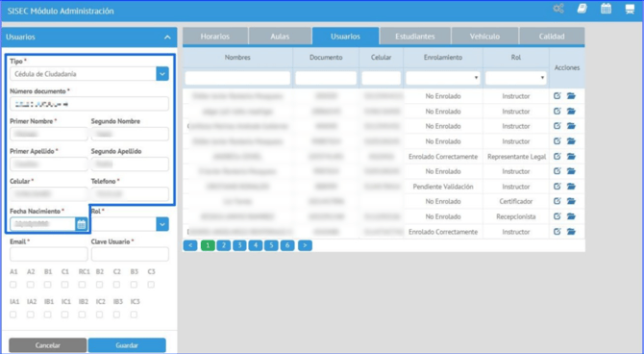
Task: Click the Email input field
Action: (x=48, y=254)
